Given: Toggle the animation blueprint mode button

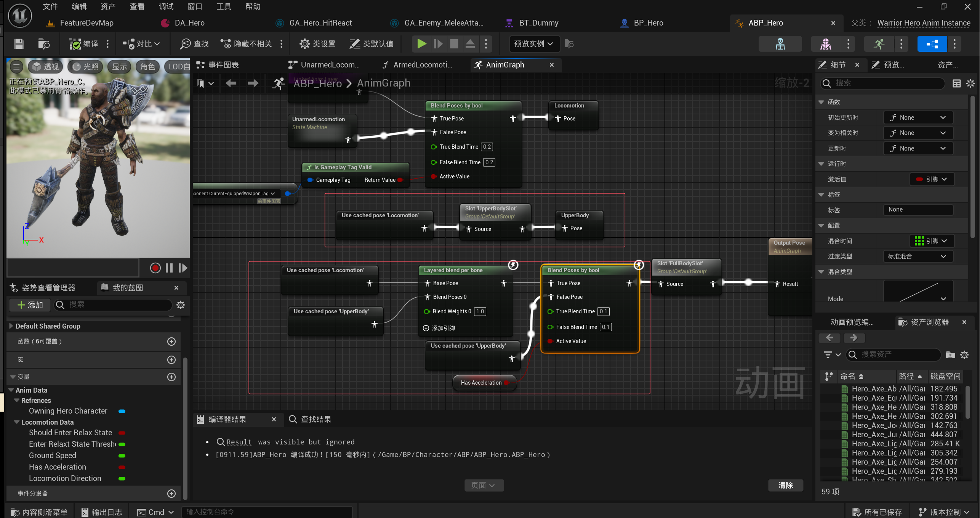Looking at the screenshot, I should (932, 44).
